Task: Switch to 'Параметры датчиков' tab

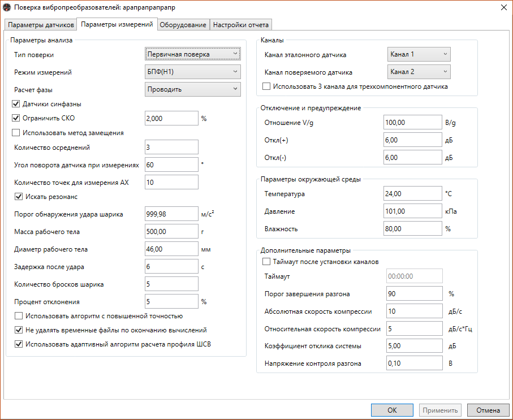Action: coord(41,25)
